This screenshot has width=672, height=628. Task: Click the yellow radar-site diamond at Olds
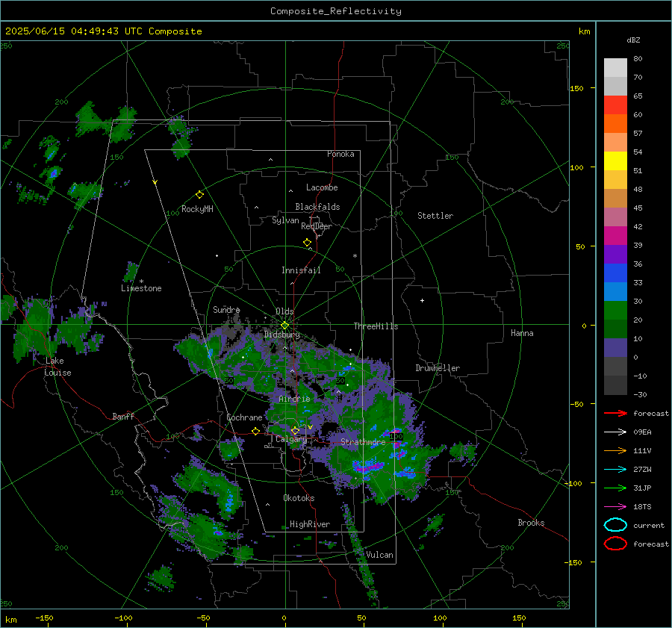[284, 326]
